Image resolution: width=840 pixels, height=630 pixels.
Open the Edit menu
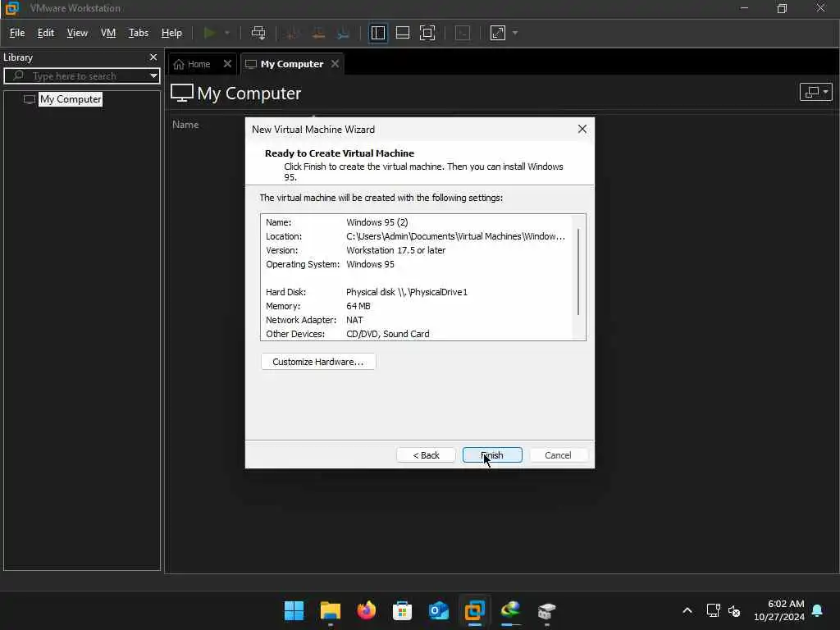46,33
